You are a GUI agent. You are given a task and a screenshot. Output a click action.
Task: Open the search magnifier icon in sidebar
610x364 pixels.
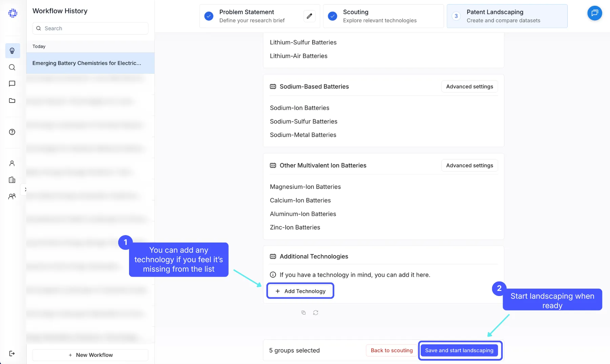point(12,67)
